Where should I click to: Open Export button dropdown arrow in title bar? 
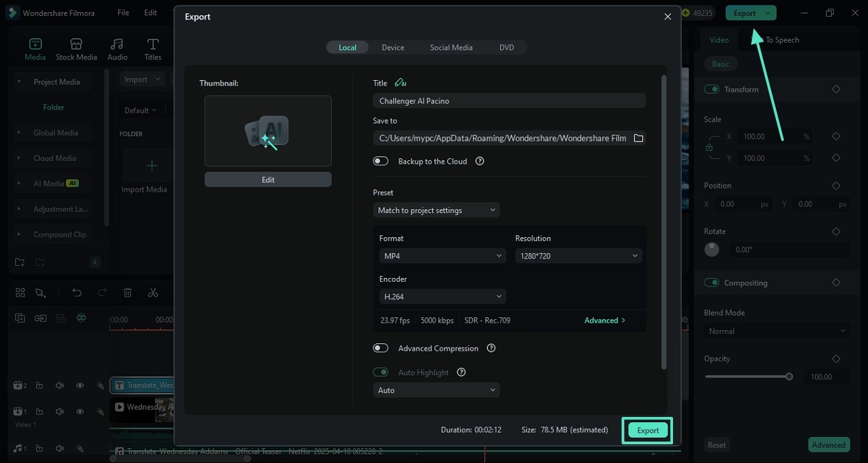pos(769,13)
